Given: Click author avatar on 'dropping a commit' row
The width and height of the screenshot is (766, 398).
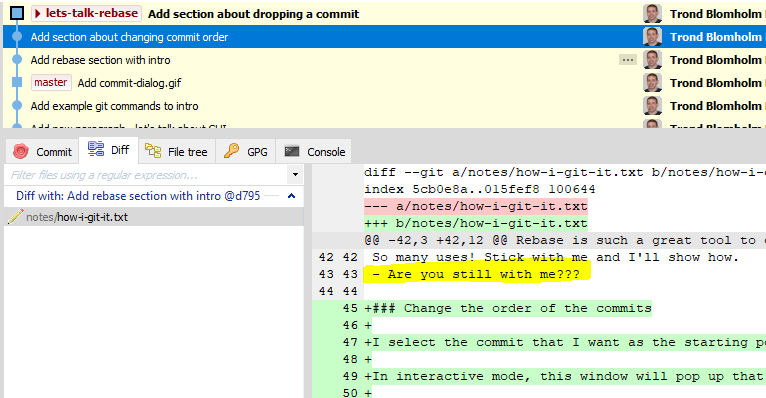Looking at the screenshot, I should pyautogui.click(x=652, y=14).
